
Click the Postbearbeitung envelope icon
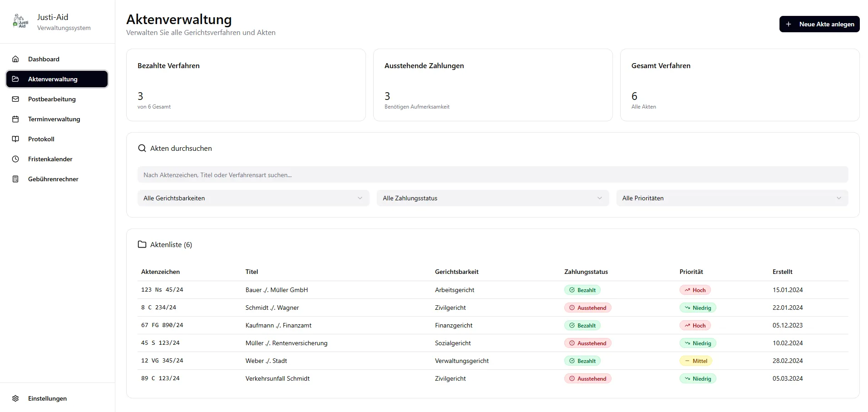coord(15,99)
